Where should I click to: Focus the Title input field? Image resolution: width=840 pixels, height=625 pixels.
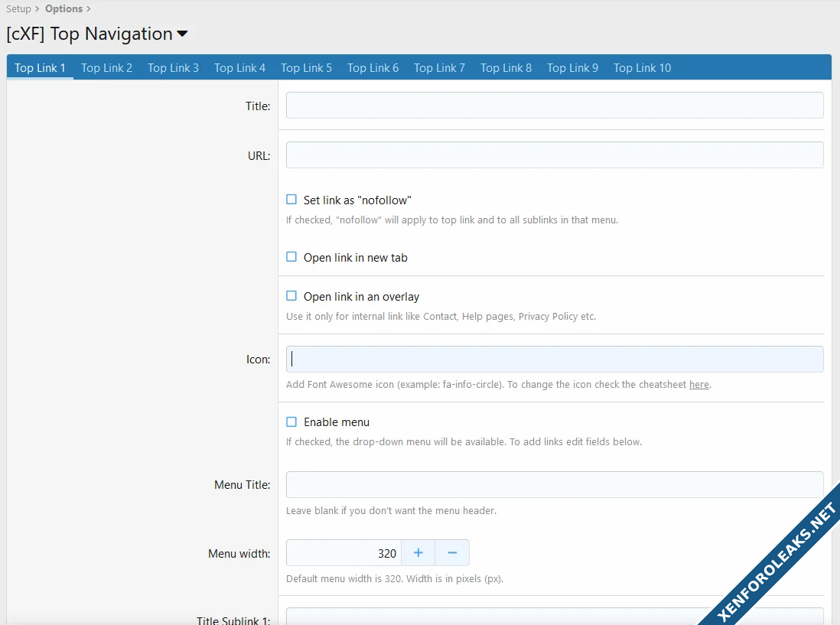554,106
